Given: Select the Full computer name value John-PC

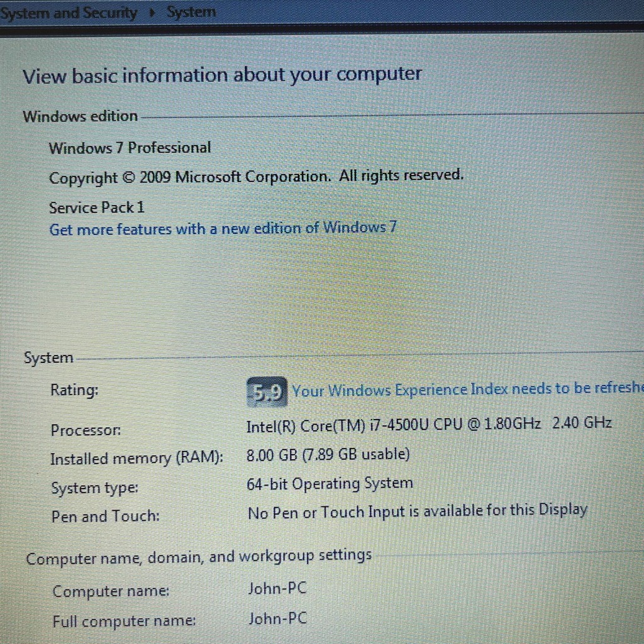Looking at the screenshot, I should tap(277, 619).
